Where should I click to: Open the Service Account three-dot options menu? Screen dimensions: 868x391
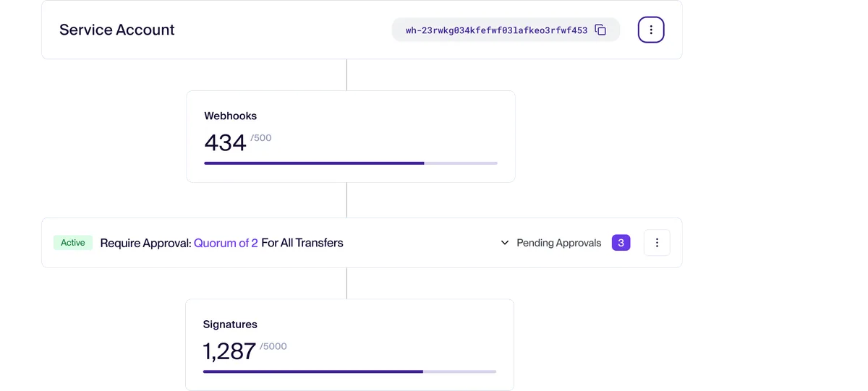click(x=651, y=30)
